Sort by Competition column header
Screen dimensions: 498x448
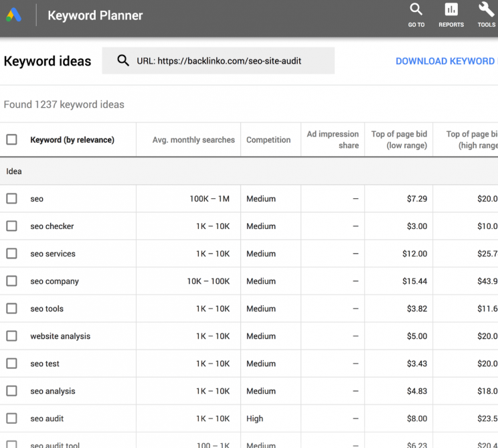tap(268, 140)
